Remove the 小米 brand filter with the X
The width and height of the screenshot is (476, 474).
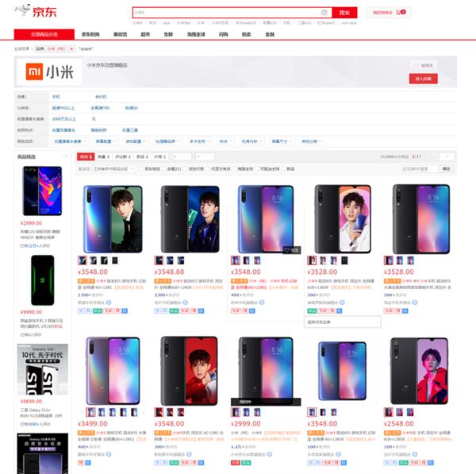pyautogui.click(x=71, y=48)
